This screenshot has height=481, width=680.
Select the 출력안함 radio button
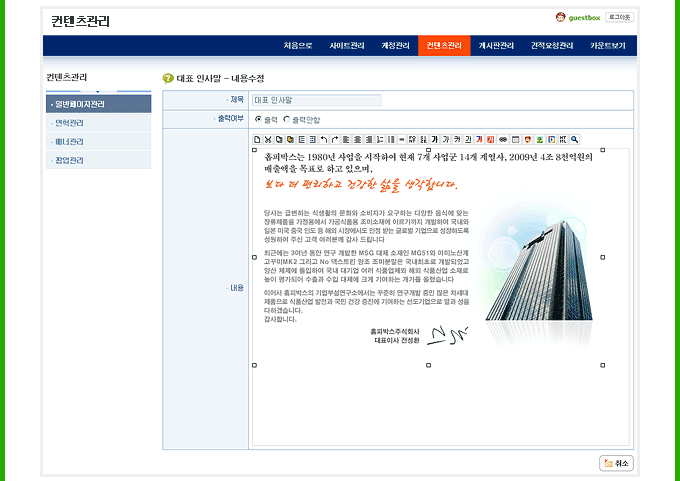tap(287, 118)
